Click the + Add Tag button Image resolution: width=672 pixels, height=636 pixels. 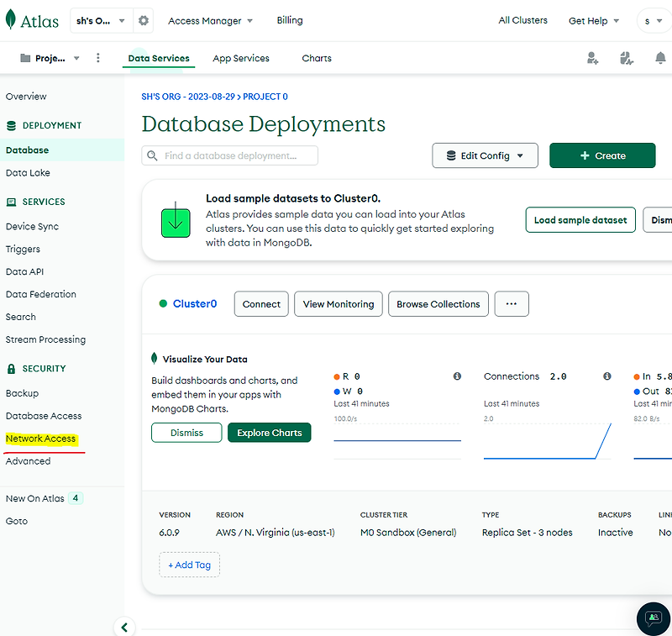click(190, 565)
